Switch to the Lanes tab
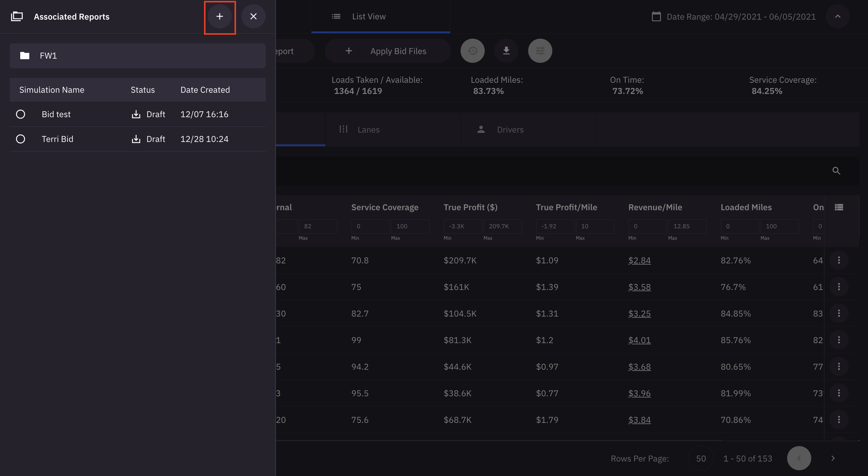 368,130
